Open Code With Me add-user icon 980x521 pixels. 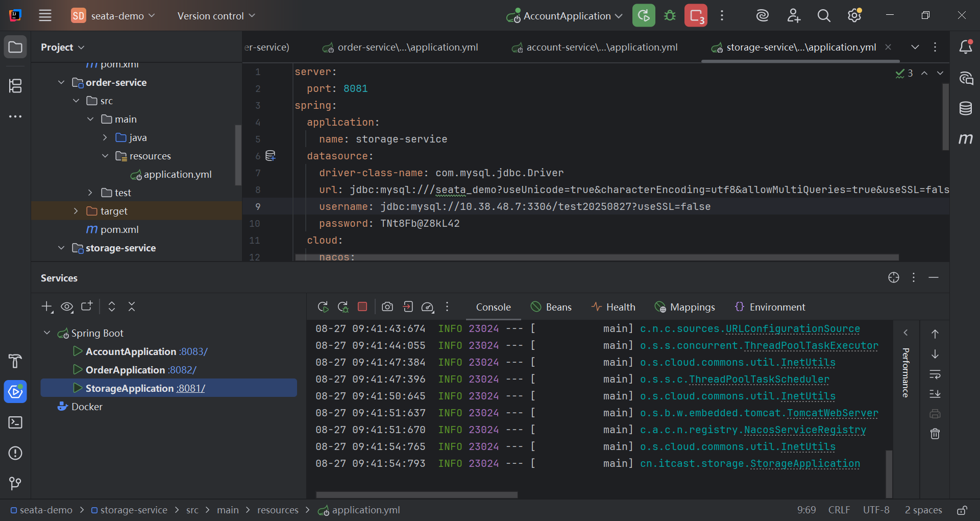point(793,15)
